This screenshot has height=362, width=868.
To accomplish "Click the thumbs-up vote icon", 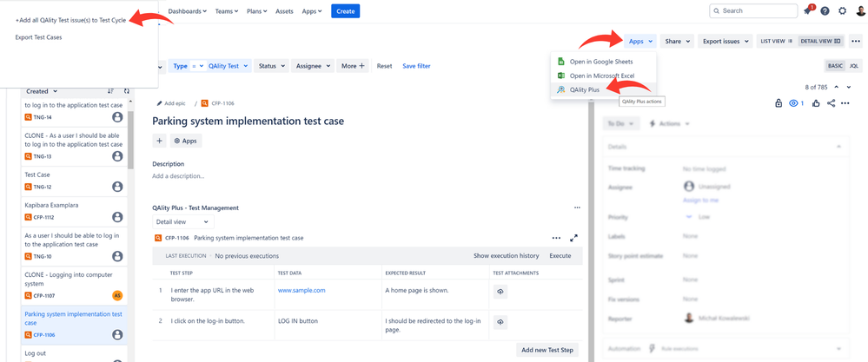I will 817,103.
